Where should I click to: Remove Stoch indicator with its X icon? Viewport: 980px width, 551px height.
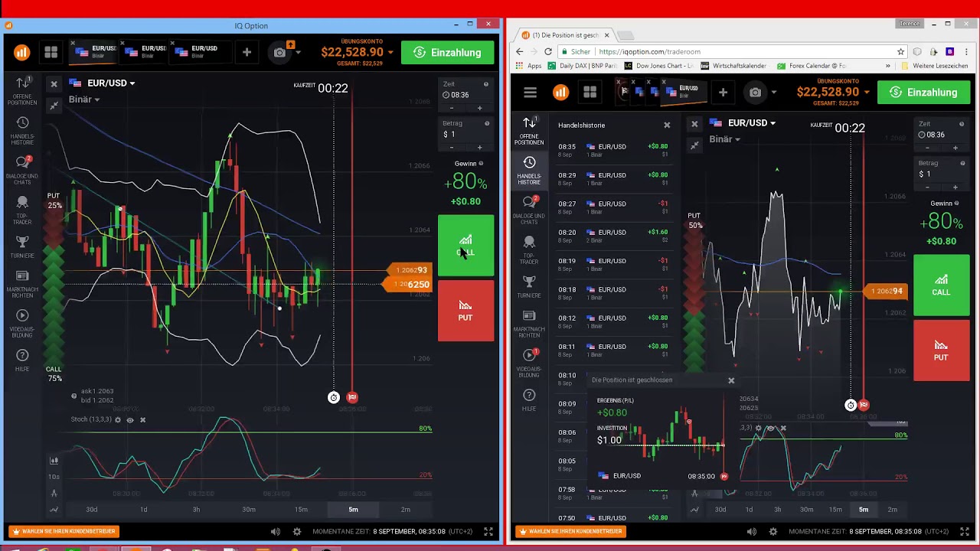tap(142, 419)
